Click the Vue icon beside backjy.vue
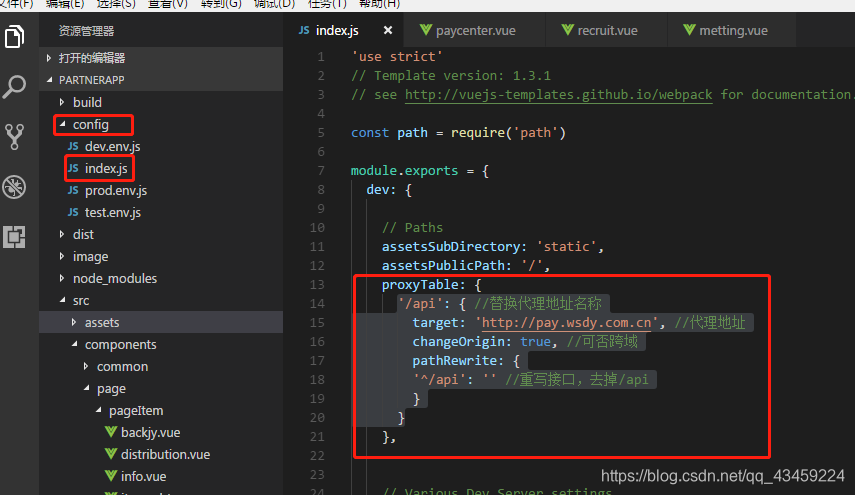The image size is (855, 495). [x=111, y=432]
